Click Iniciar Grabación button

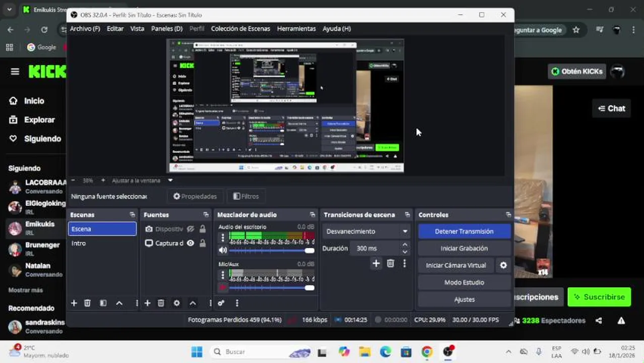pos(464,249)
